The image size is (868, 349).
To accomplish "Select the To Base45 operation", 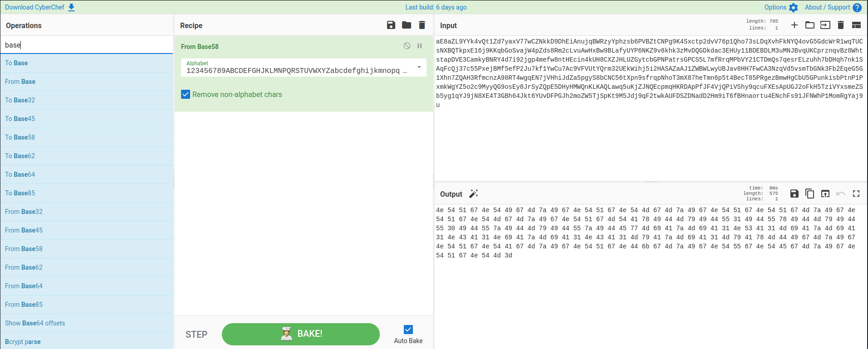I will tap(86, 119).
